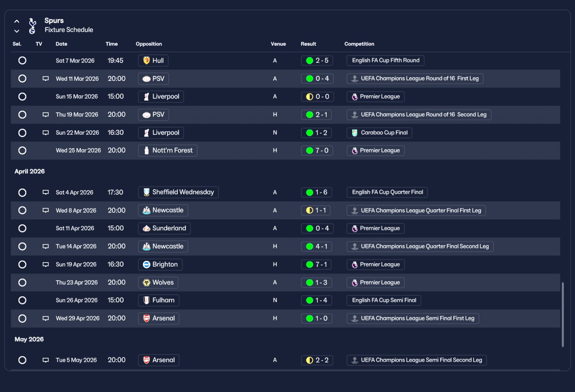Select the Nott'm Forest fixture radio button
575x392 pixels.
point(22,150)
